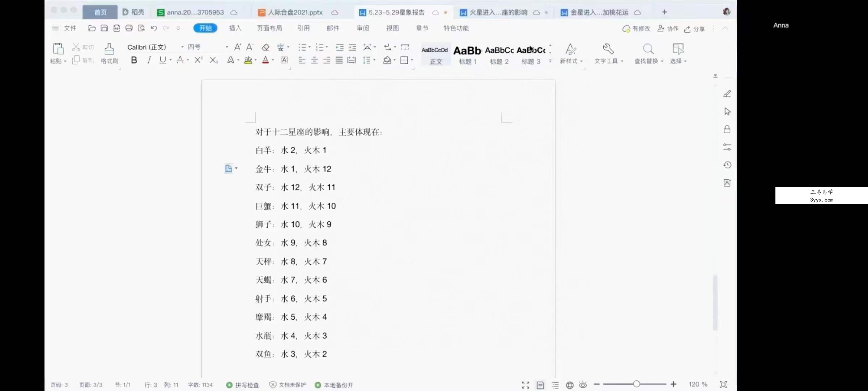This screenshot has height=391, width=868.
Task: Open the settings sliders icon in sidebar
Action: pyautogui.click(x=727, y=147)
